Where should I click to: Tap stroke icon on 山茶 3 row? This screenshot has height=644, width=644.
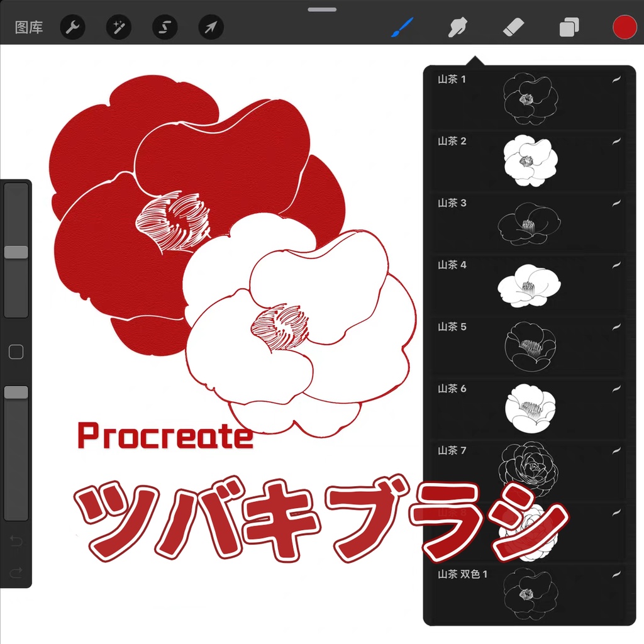coord(616,203)
